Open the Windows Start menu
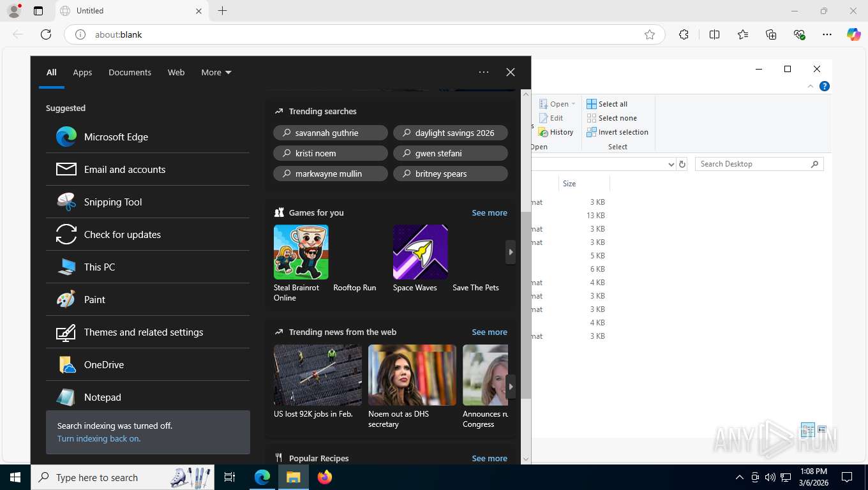This screenshot has height=490, width=868. (x=15, y=477)
